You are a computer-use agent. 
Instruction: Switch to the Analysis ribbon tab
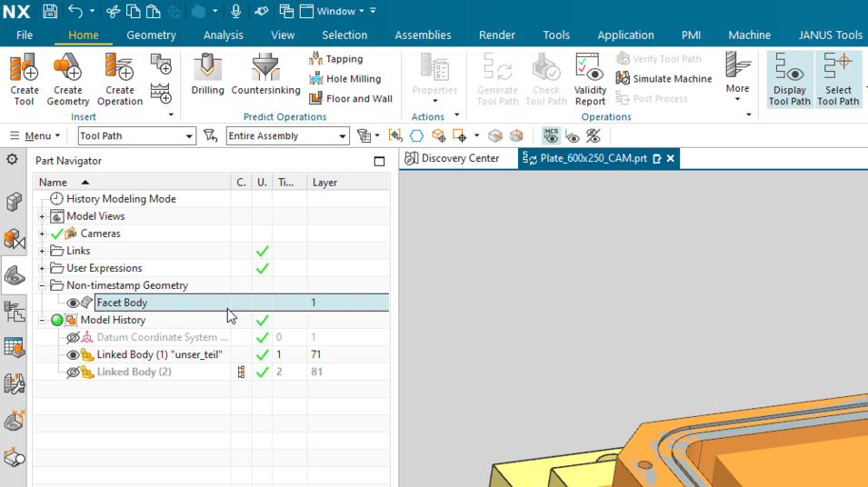click(223, 35)
